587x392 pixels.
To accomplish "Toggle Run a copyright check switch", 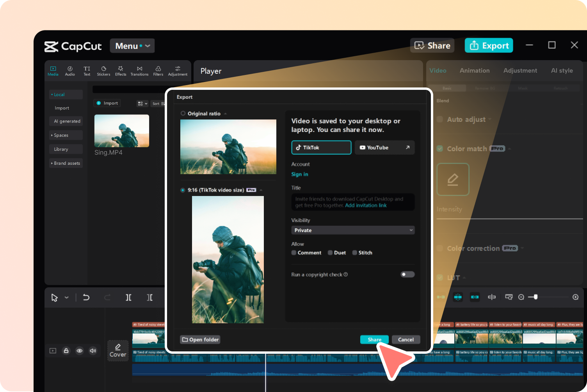I will pos(407,274).
